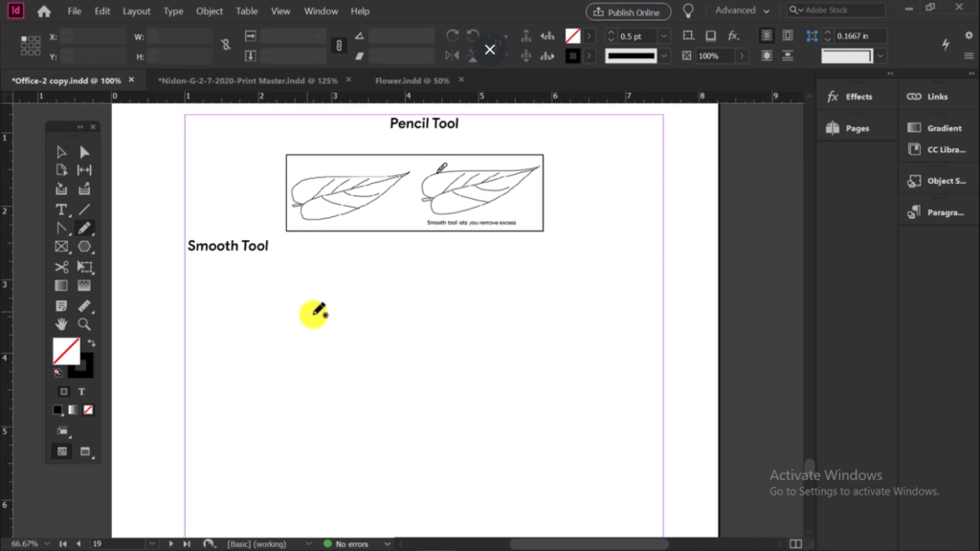
Task: Open the stroke style dropdown
Action: click(x=664, y=56)
